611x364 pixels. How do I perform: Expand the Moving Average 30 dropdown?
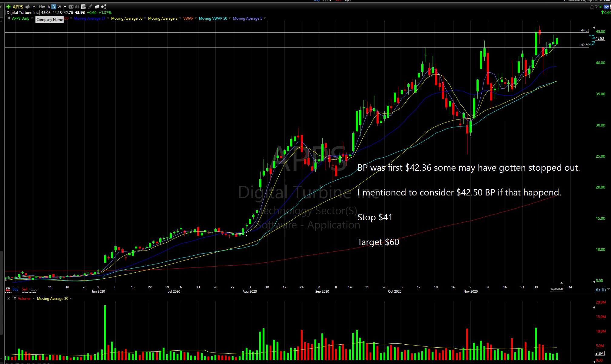(x=71, y=298)
